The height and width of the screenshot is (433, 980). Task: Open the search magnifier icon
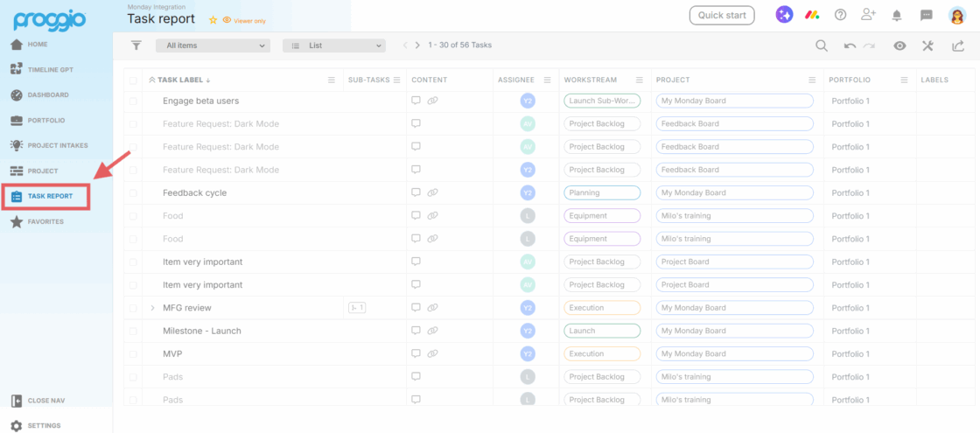point(821,46)
